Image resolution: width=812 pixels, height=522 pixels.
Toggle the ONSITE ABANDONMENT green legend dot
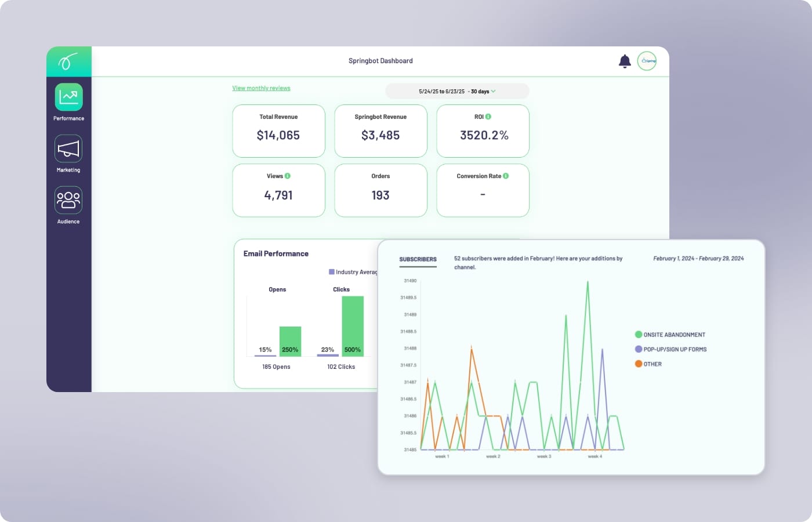[x=639, y=335]
